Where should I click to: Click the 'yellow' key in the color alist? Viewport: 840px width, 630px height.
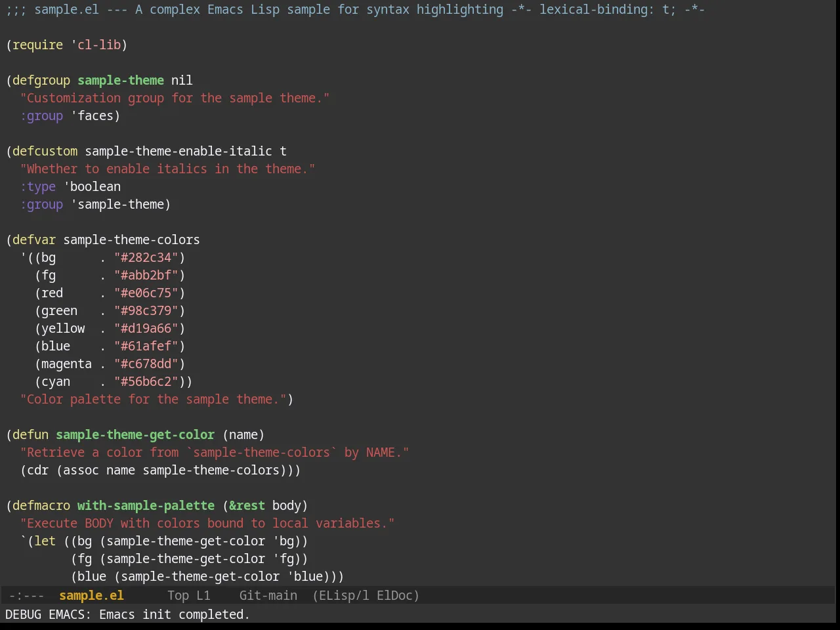click(63, 328)
